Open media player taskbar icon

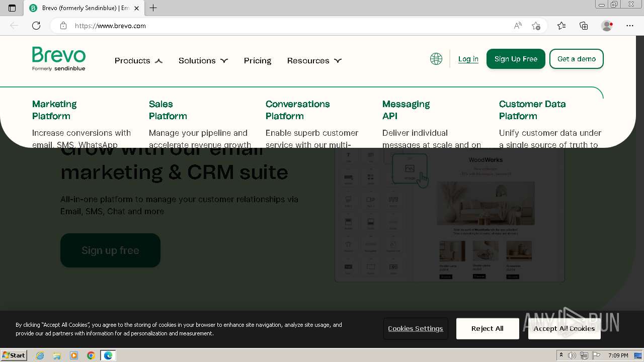click(74, 355)
